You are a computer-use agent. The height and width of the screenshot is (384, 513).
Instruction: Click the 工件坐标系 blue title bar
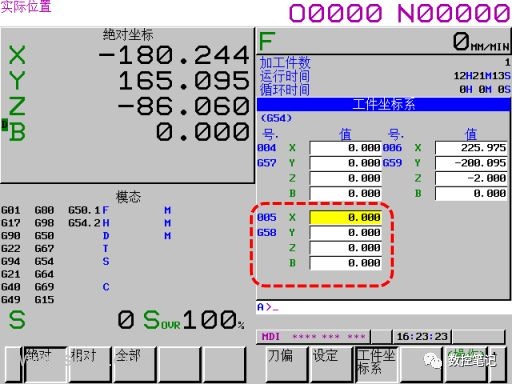click(383, 104)
